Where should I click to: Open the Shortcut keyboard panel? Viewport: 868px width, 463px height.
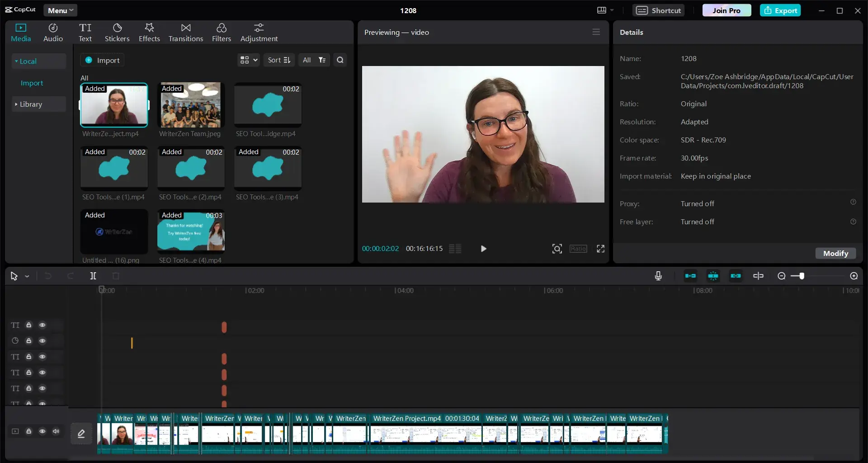click(x=659, y=10)
